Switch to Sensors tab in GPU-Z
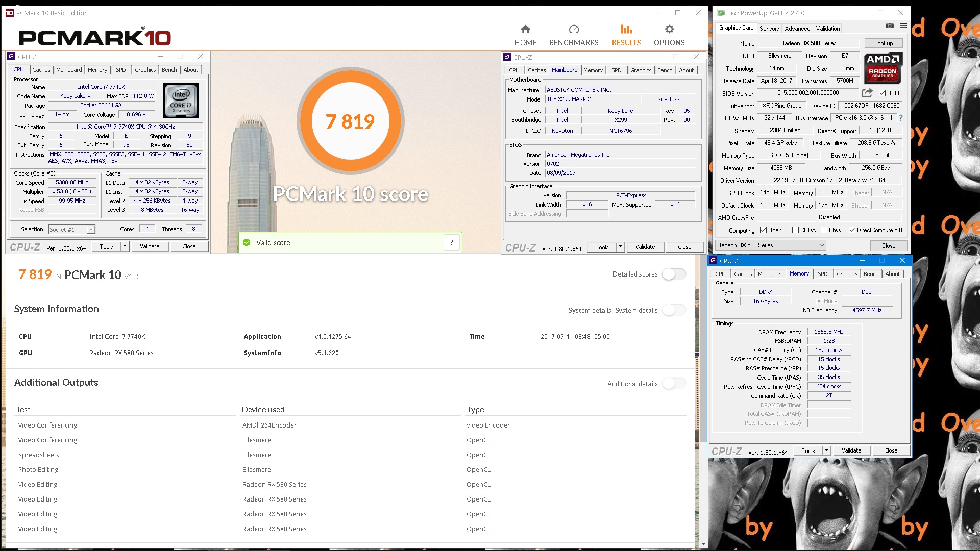980x551 pixels. click(769, 29)
